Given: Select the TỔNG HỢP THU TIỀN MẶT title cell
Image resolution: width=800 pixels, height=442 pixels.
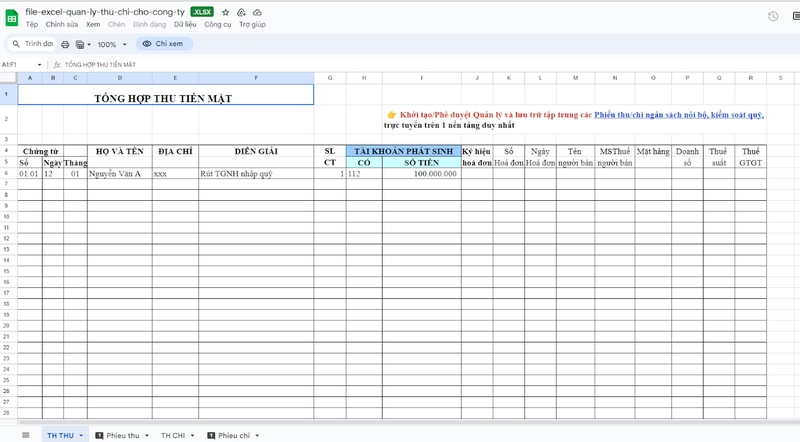Looking at the screenshot, I should 166,95.
